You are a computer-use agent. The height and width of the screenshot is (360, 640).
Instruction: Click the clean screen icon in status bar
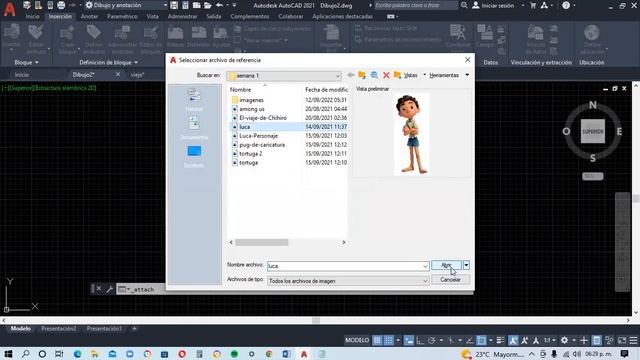pos(622,340)
